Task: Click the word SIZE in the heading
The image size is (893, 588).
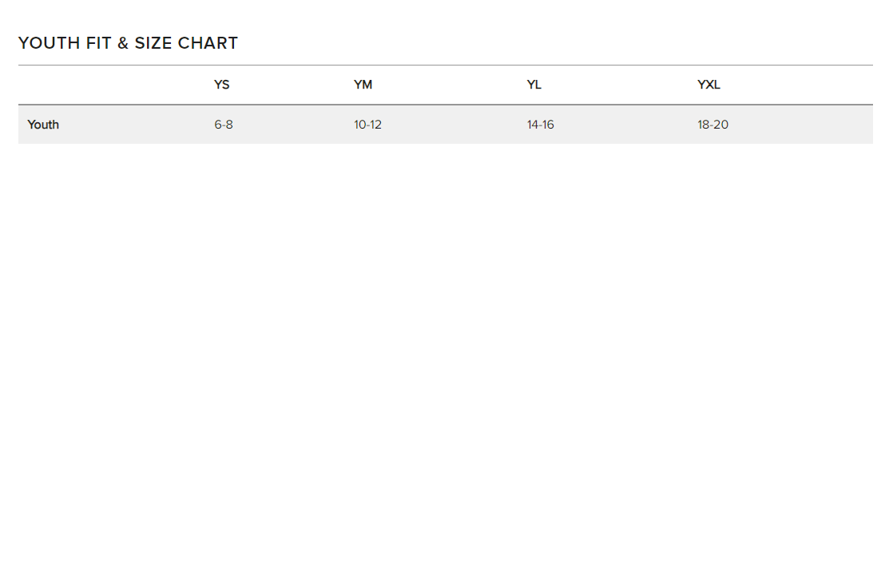Action: (153, 43)
